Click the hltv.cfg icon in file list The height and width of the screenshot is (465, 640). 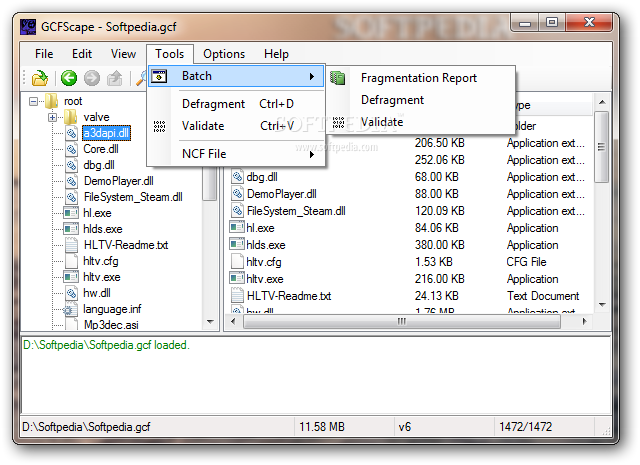pyautogui.click(x=237, y=262)
